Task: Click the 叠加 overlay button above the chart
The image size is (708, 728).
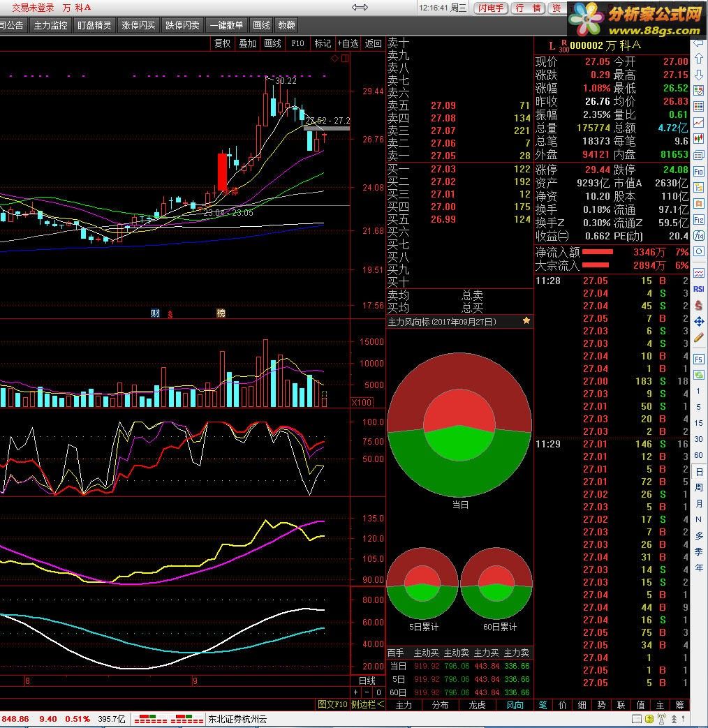Action: coord(247,43)
